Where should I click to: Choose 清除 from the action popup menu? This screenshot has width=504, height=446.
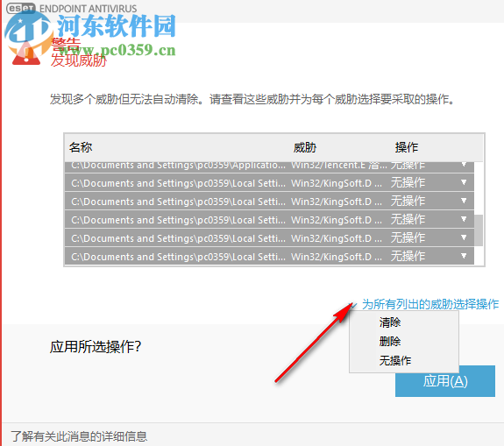[x=389, y=322]
